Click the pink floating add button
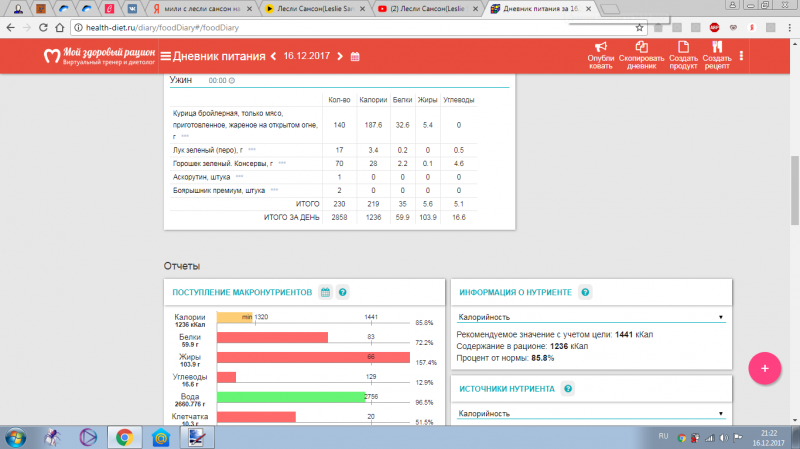 coord(765,368)
